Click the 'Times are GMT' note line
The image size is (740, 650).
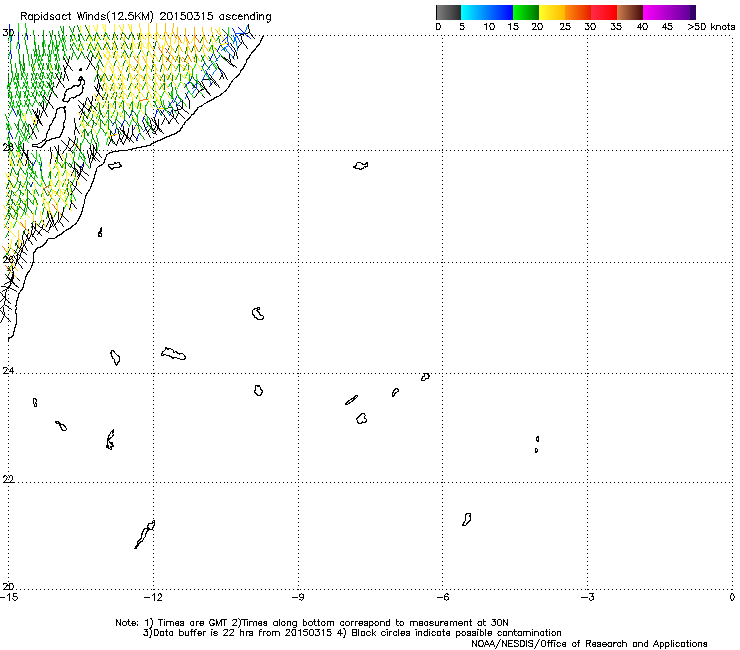click(312, 623)
